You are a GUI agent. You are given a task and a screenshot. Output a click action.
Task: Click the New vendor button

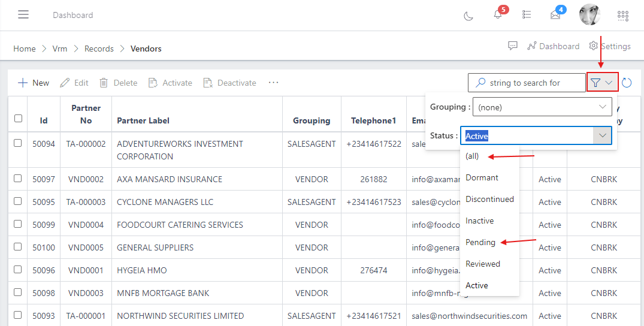(x=34, y=83)
